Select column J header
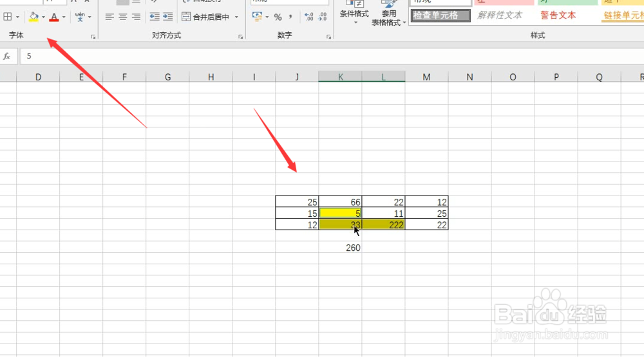644x357 pixels. (x=297, y=77)
